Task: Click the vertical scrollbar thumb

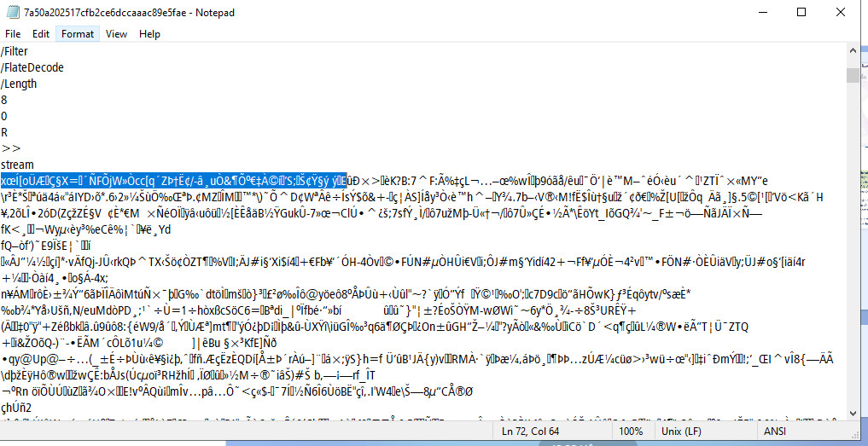Action: (852, 75)
